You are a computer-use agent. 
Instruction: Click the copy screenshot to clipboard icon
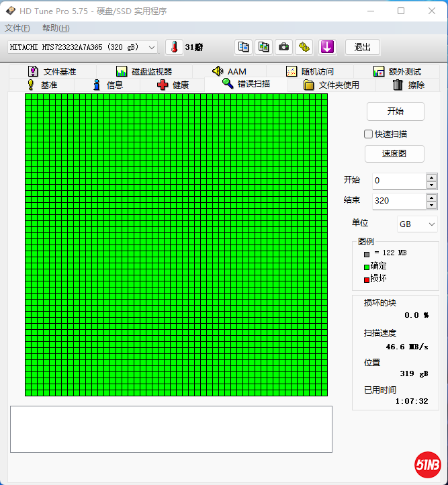point(264,47)
